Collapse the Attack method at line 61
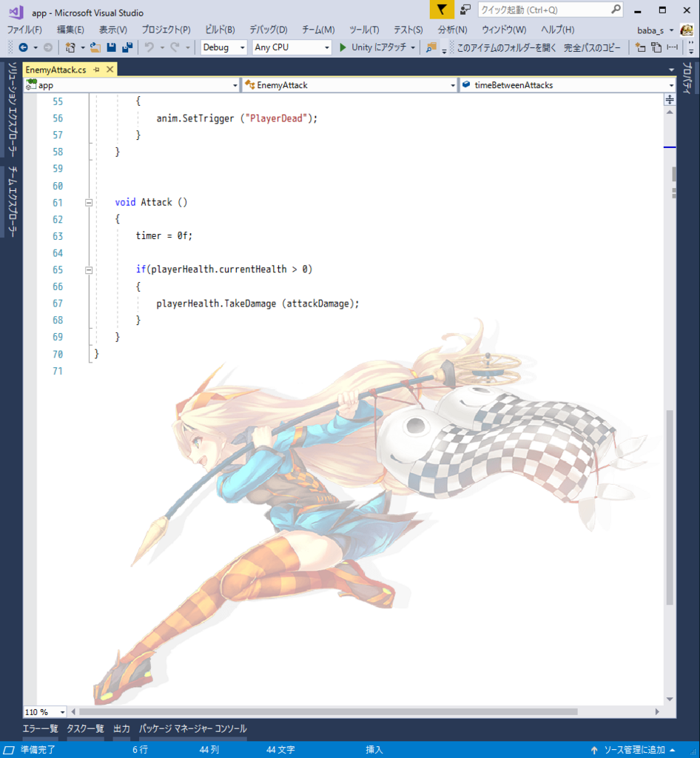 point(89,203)
